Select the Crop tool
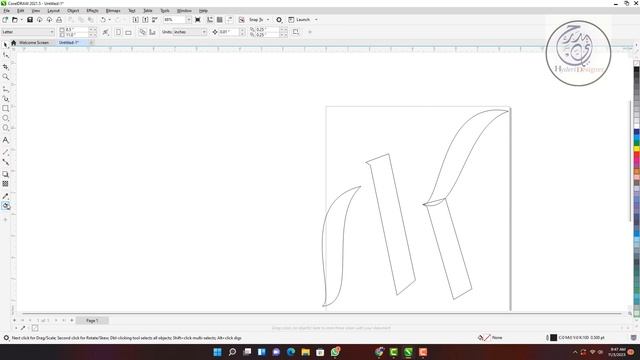640x360 pixels. 5,66
